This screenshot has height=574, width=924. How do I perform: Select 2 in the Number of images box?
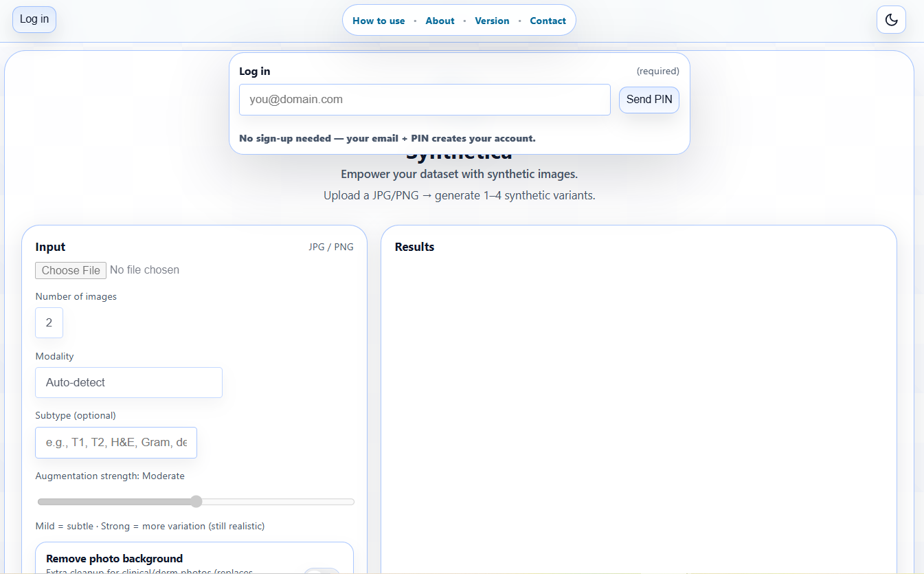(49, 322)
